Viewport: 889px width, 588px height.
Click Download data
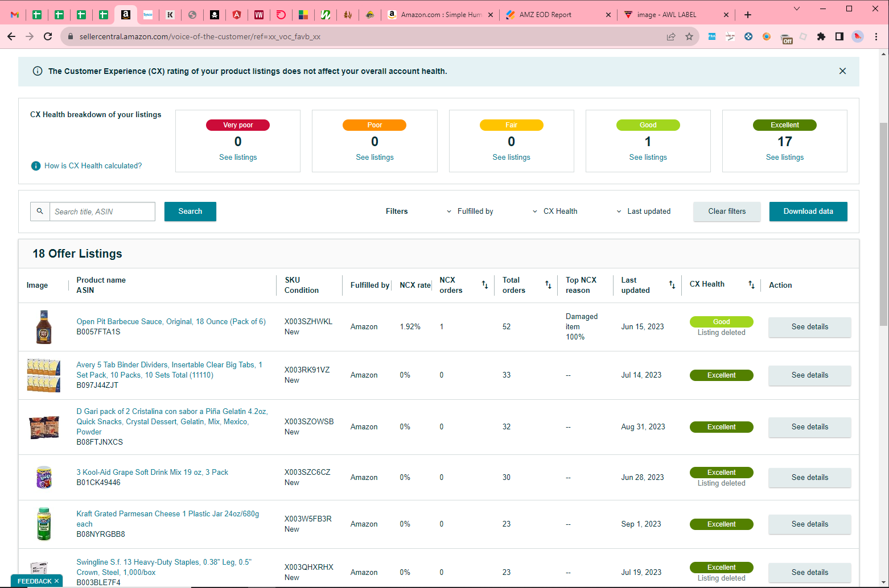tap(808, 212)
